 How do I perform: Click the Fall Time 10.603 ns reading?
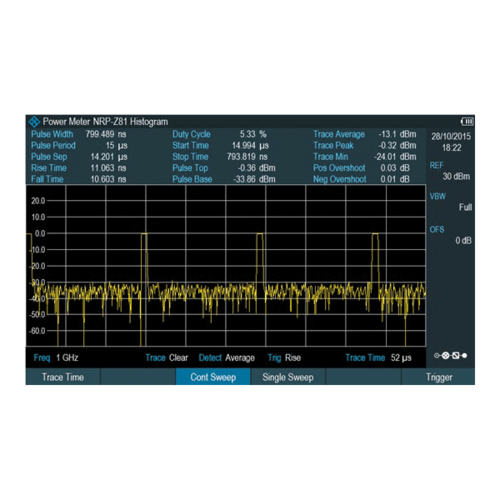[79, 179]
